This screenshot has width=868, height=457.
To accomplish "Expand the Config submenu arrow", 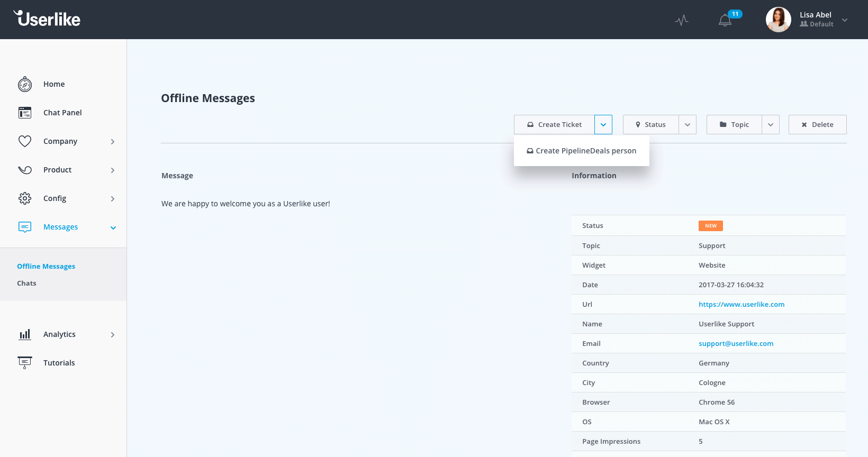I will coord(113,199).
